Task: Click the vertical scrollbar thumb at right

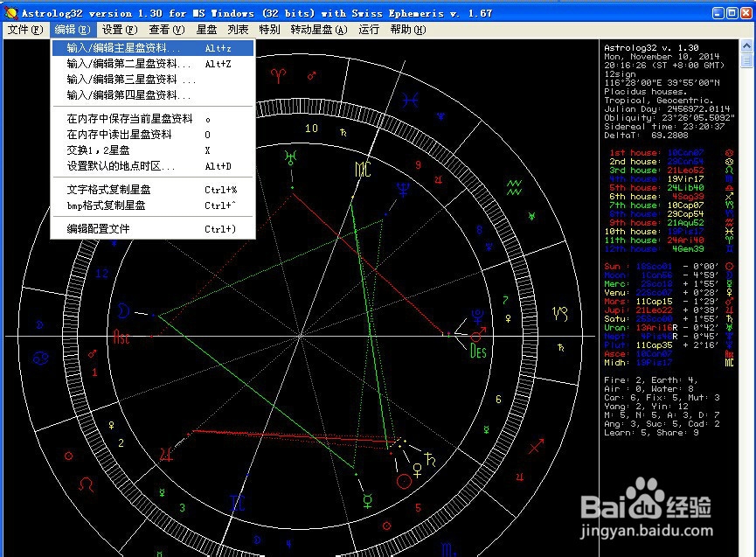Action: click(x=746, y=60)
